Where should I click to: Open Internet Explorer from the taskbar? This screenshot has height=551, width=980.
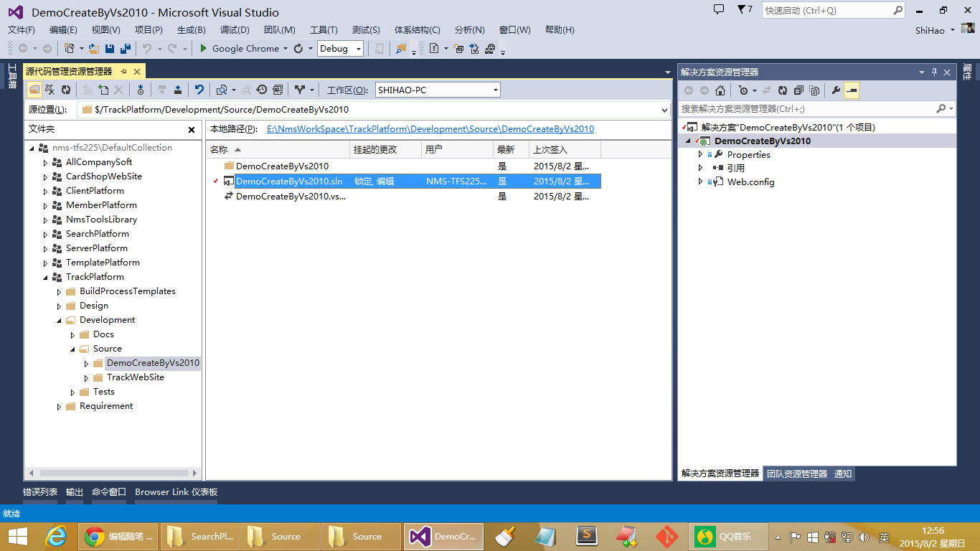click(57, 537)
